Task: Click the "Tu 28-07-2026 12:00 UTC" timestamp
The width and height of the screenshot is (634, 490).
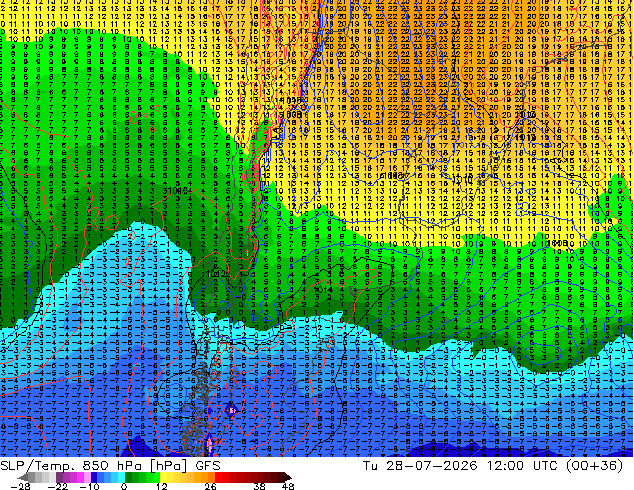Action: [461, 466]
